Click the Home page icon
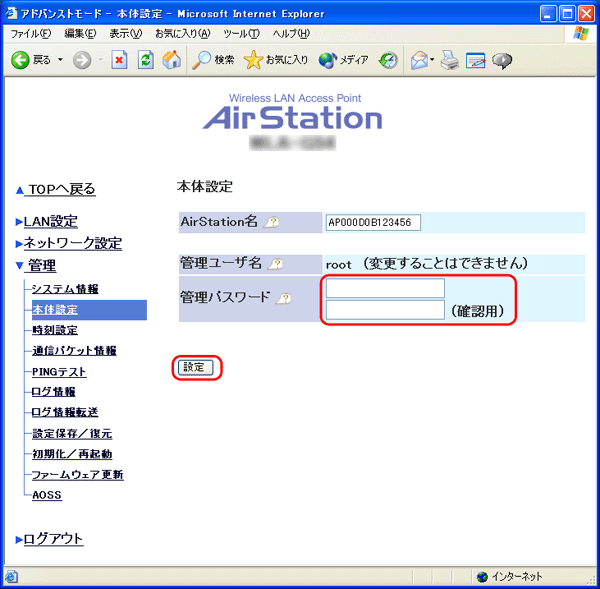This screenshot has width=600, height=589. click(171, 60)
